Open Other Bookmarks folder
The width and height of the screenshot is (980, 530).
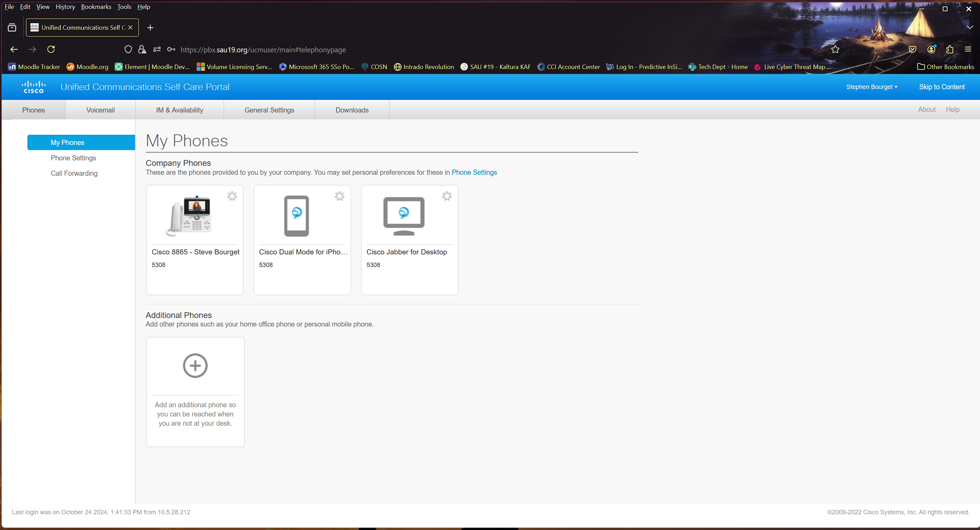(x=945, y=67)
